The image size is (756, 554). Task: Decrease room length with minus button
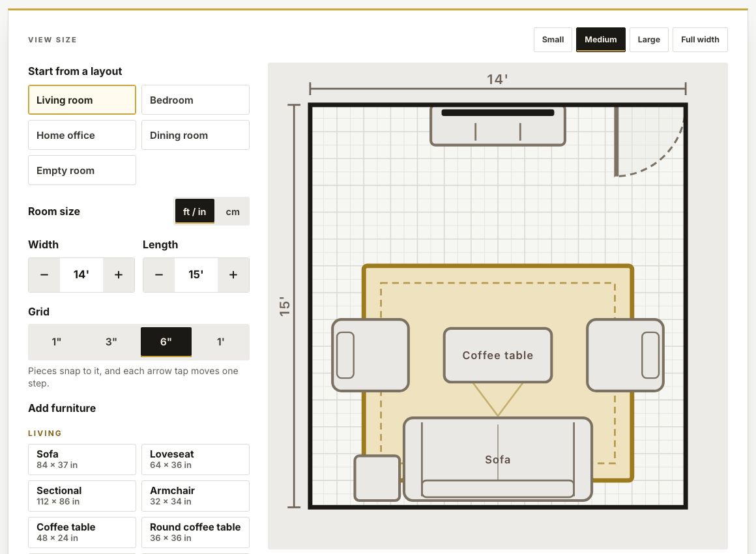pyautogui.click(x=158, y=275)
